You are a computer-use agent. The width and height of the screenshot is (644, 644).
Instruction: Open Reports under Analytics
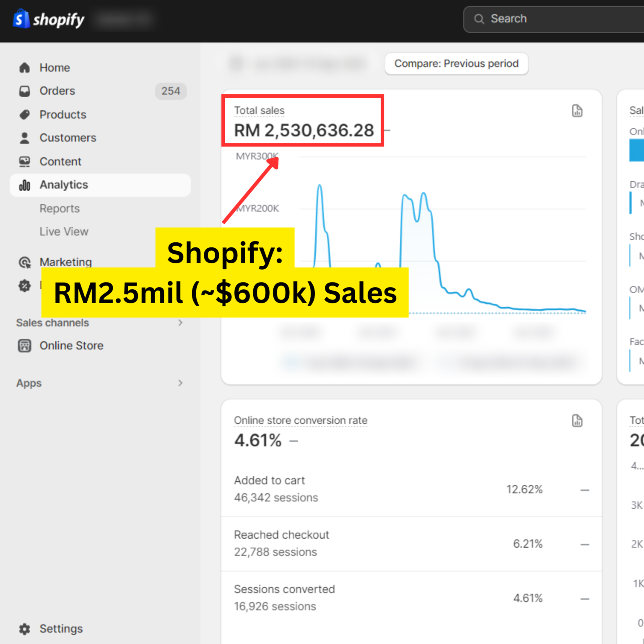(x=60, y=208)
